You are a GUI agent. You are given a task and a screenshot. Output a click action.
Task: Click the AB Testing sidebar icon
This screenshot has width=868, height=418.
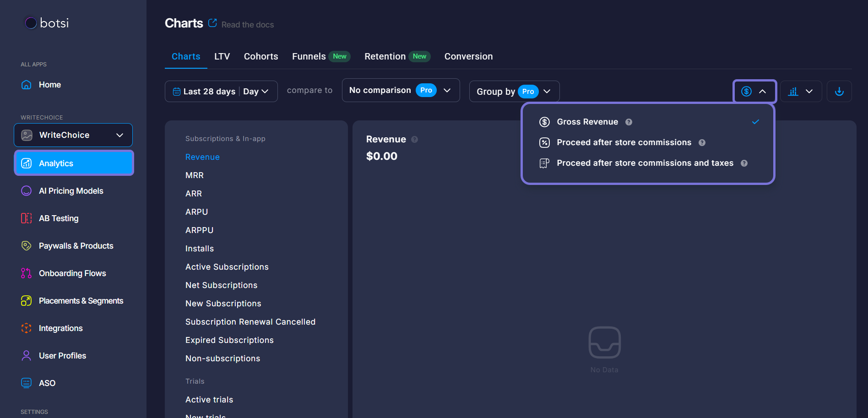click(x=27, y=218)
